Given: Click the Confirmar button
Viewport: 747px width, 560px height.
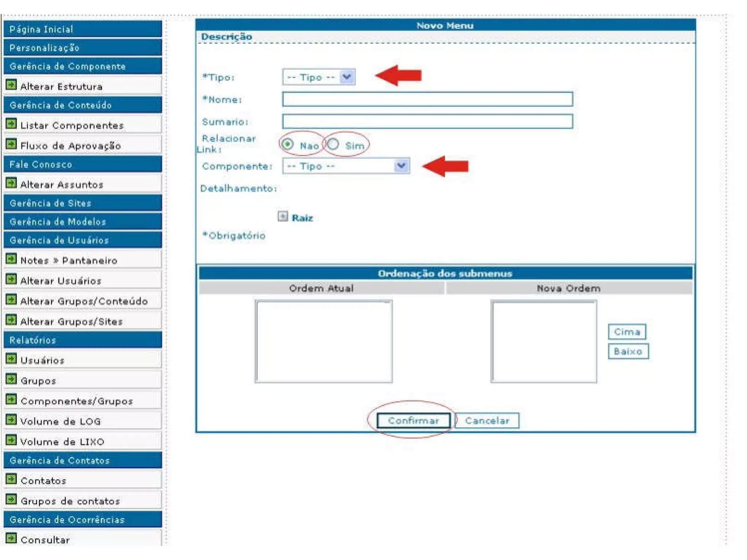Looking at the screenshot, I should 413,420.
